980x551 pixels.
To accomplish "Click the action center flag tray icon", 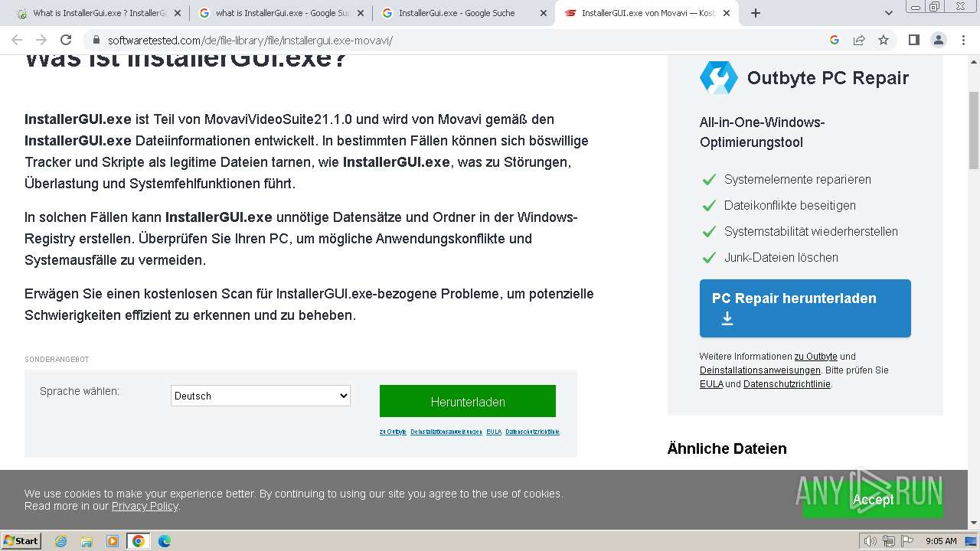I will click(x=907, y=541).
